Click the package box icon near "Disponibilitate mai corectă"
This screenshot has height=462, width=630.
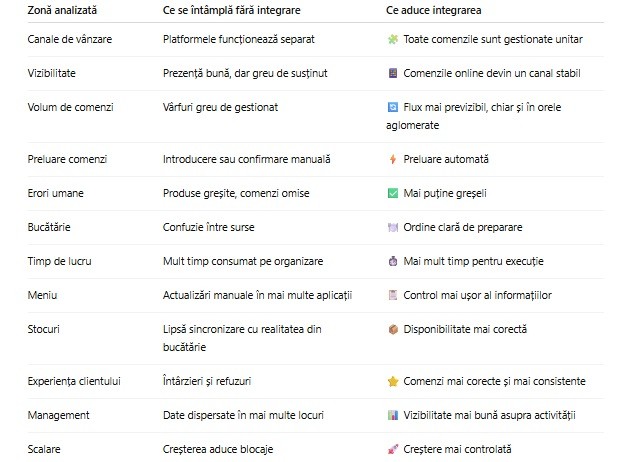(392, 329)
